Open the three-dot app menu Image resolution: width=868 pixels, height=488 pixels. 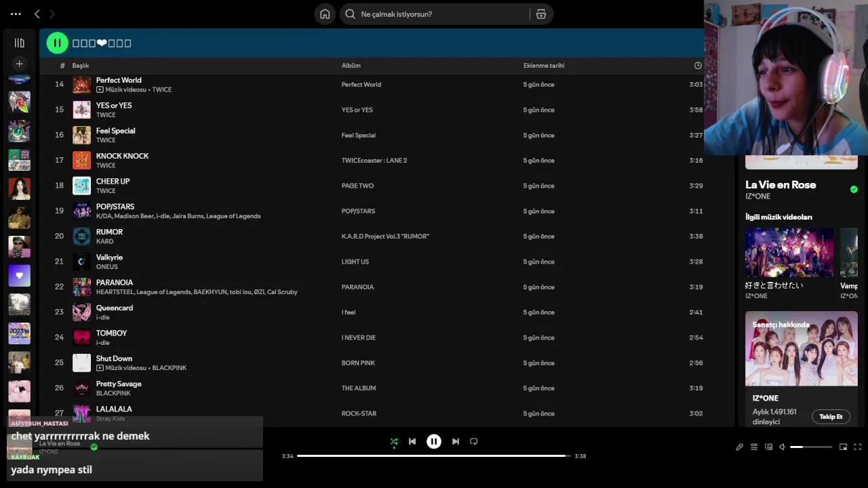16,14
